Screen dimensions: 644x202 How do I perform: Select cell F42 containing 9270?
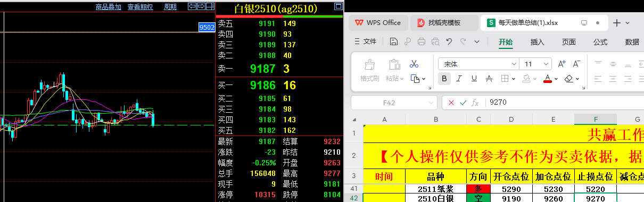596,198
